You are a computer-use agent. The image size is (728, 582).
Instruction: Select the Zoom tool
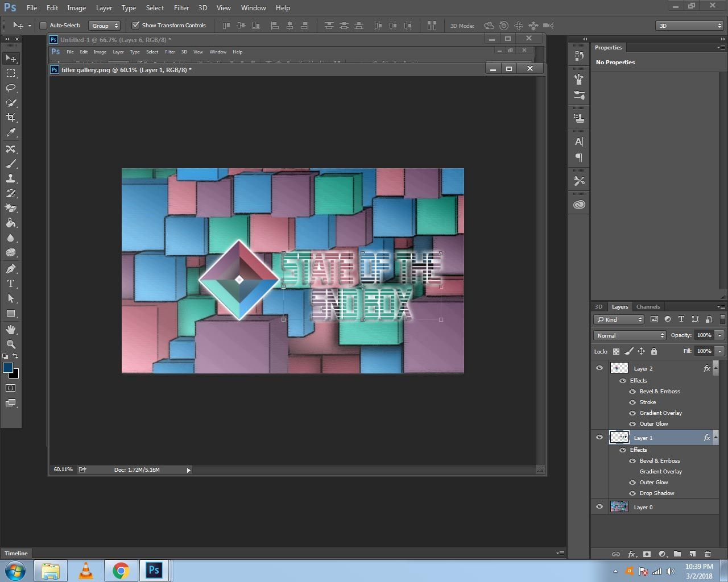[x=11, y=344]
